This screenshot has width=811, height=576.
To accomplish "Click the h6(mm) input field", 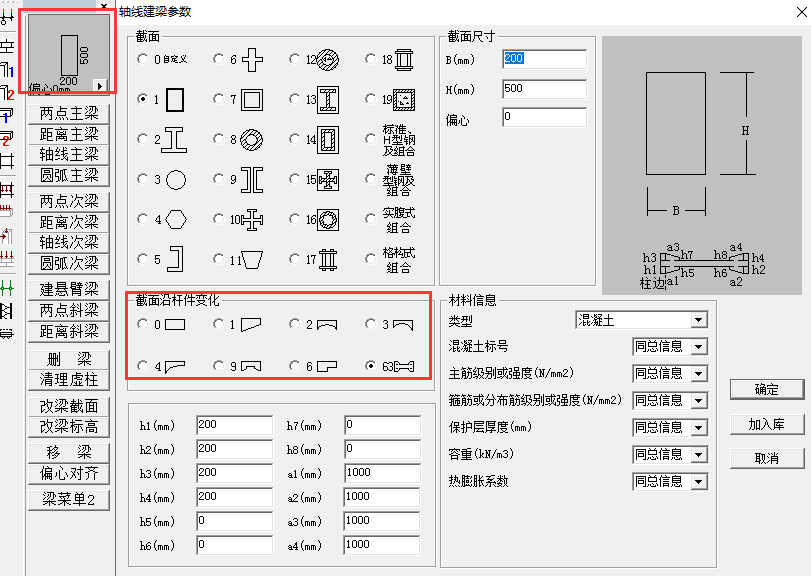I will (234, 544).
